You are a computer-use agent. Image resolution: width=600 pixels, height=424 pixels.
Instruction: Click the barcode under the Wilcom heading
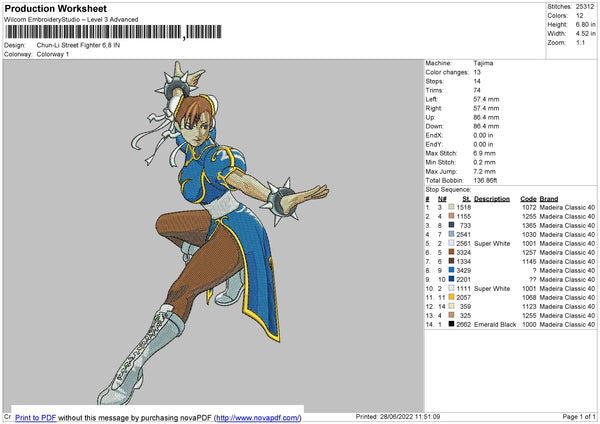pyautogui.click(x=113, y=32)
